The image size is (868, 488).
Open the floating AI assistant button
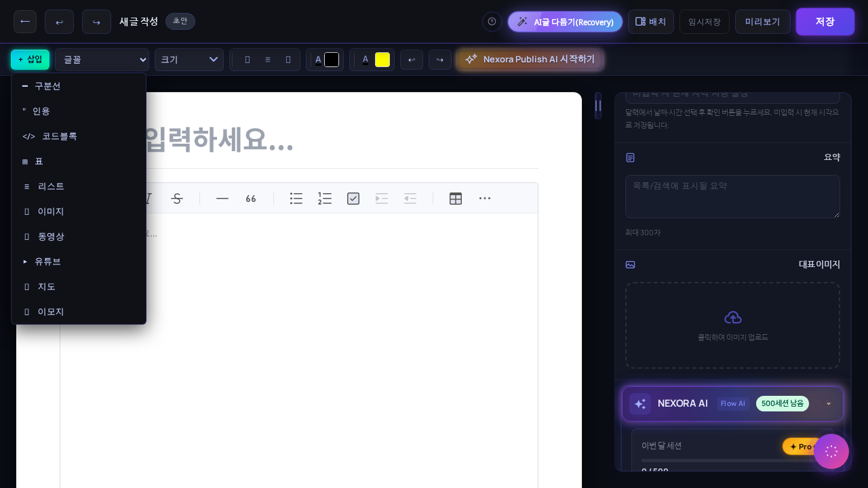point(831,451)
